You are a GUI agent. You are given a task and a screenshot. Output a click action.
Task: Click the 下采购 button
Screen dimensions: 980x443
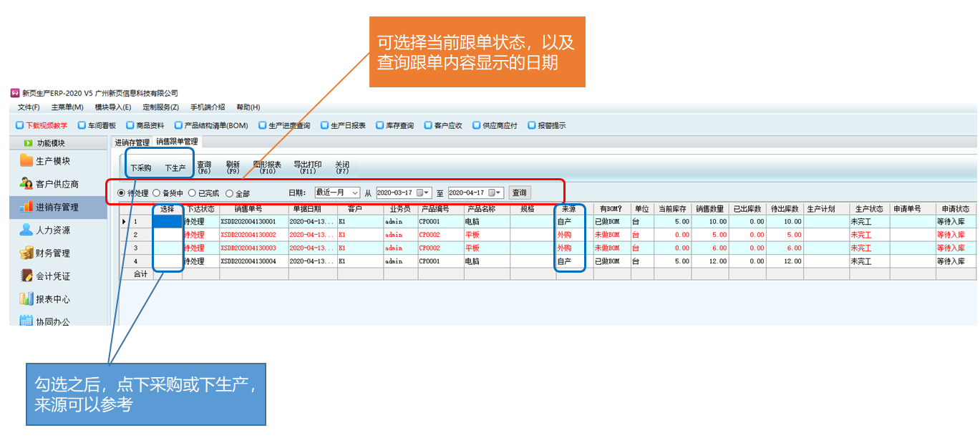coord(140,168)
